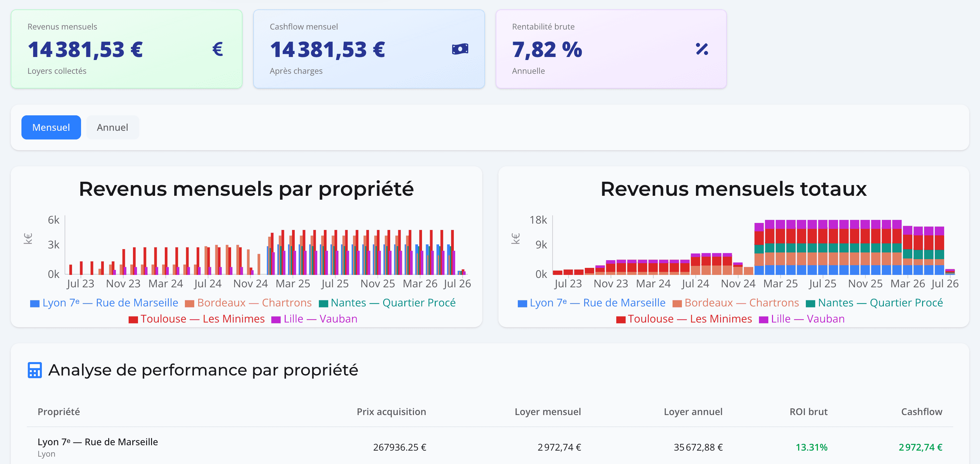Click the 267936.25 € acquisition price cell

point(400,447)
